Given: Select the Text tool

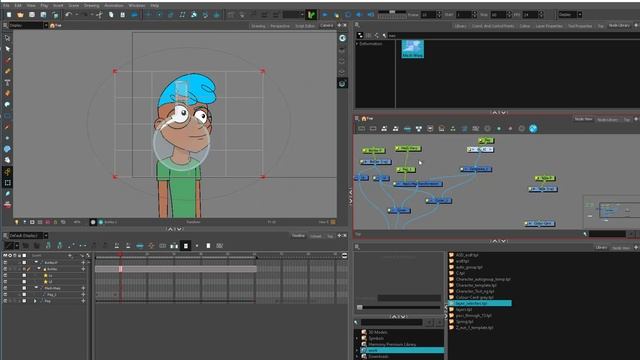Looking at the screenshot, I should point(7,82).
